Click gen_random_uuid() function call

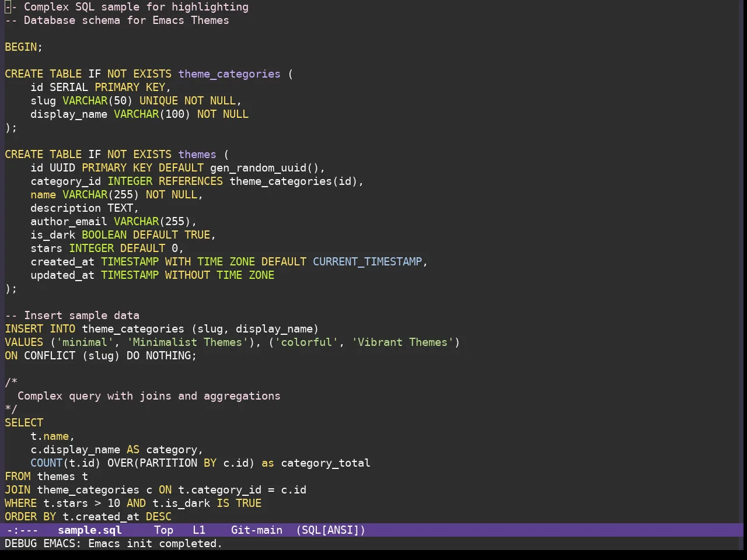click(264, 168)
